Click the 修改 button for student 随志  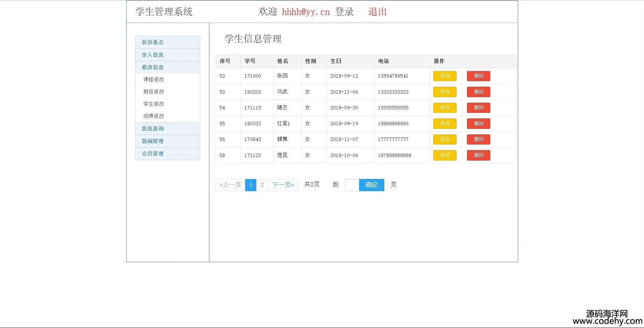(x=444, y=108)
